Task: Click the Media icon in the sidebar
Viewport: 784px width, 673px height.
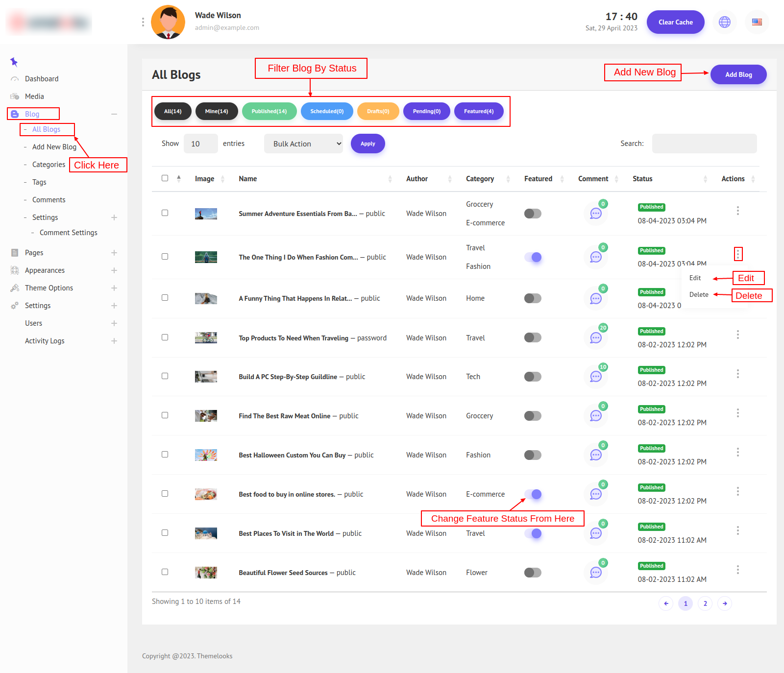Action: pyautogui.click(x=15, y=96)
